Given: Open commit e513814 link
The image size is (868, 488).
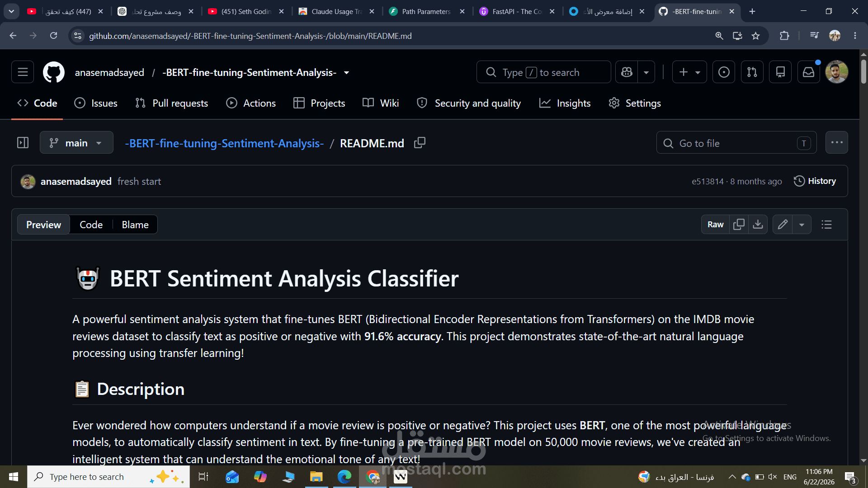Looking at the screenshot, I should coord(708,181).
